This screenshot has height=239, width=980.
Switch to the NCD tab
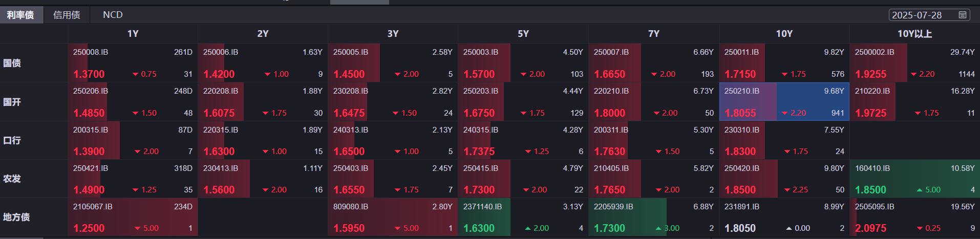tap(113, 15)
